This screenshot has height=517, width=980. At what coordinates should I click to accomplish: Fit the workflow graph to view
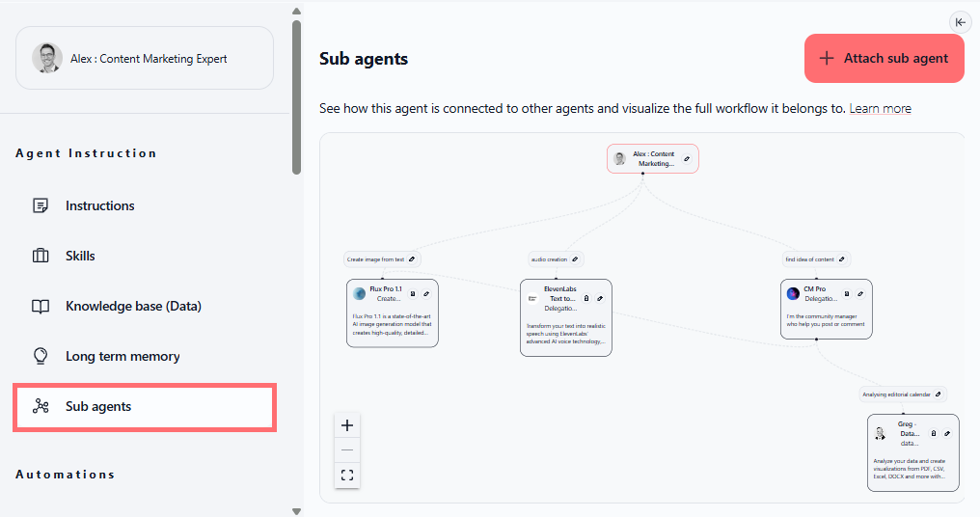(347, 475)
